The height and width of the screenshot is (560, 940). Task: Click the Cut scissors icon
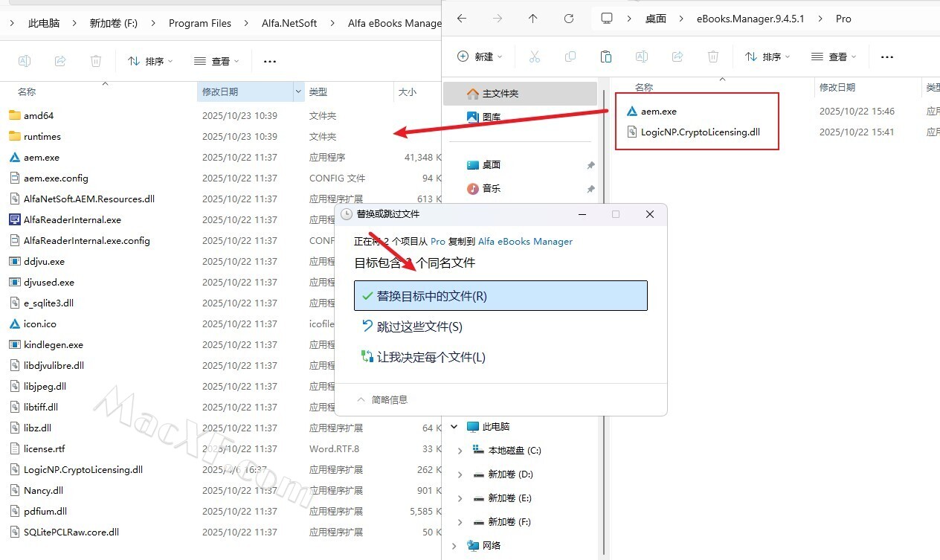click(x=535, y=57)
